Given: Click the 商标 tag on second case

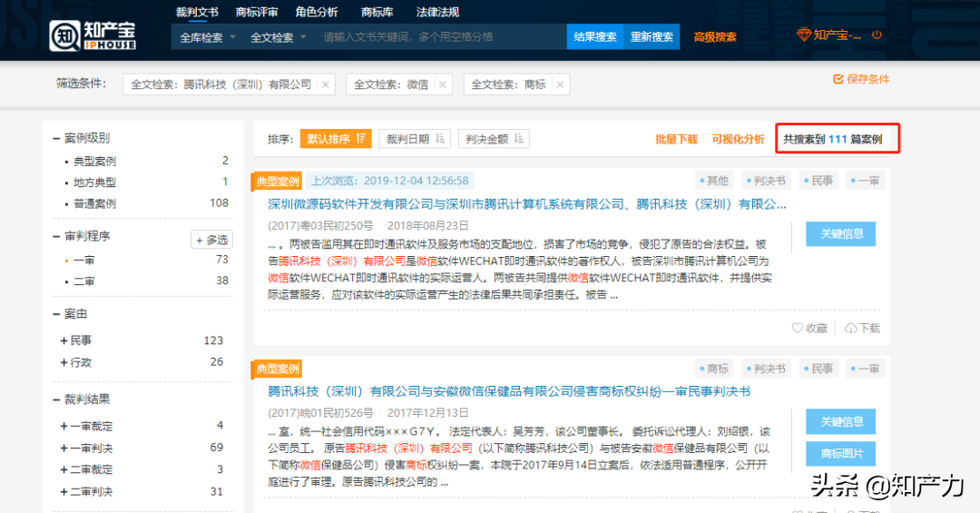Looking at the screenshot, I should [714, 369].
